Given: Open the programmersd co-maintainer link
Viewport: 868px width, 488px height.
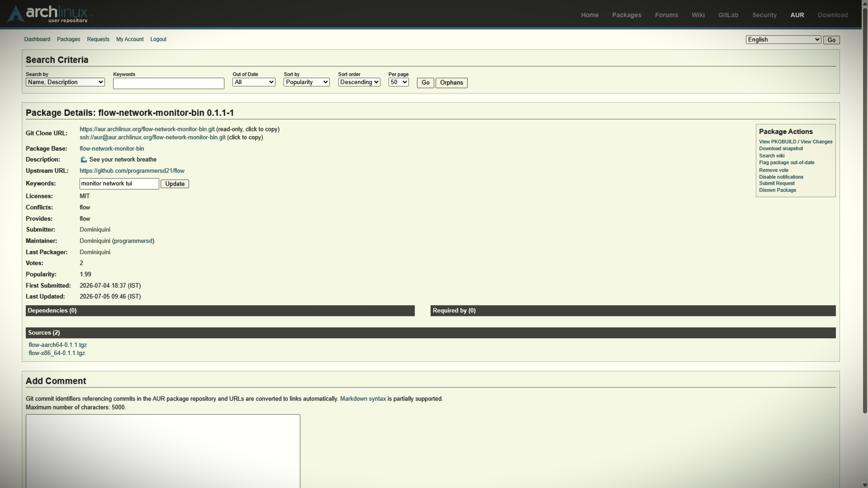Looking at the screenshot, I should 133,241.
